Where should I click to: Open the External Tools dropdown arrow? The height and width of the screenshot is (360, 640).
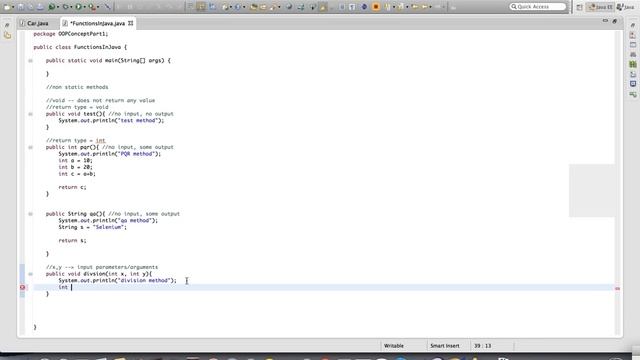(x=98, y=7)
